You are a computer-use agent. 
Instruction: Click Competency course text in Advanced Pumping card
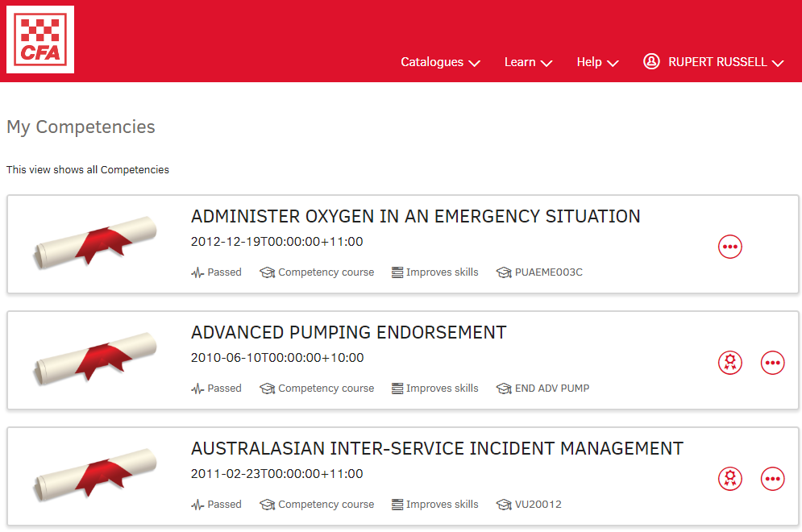click(326, 389)
